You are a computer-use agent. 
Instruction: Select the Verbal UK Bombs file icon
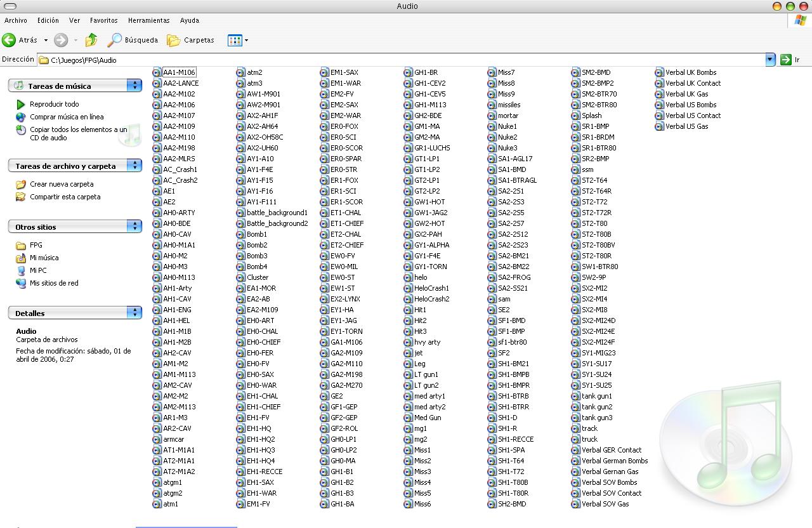[x=659, y=72]
